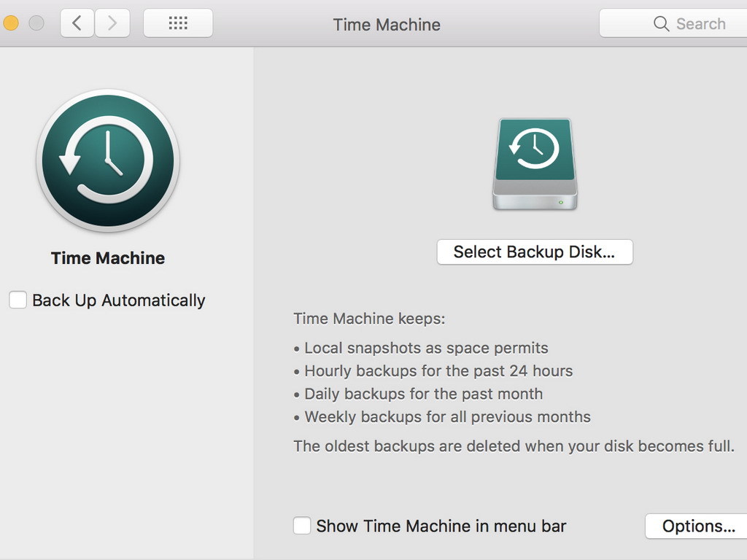Go back with the left chevron button

click(x=77, y=23)
